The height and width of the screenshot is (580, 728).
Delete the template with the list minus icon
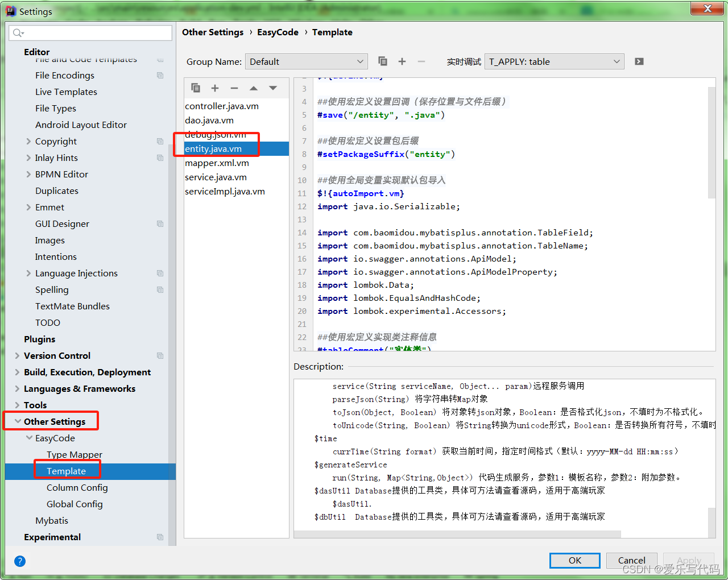click(234, 88)
